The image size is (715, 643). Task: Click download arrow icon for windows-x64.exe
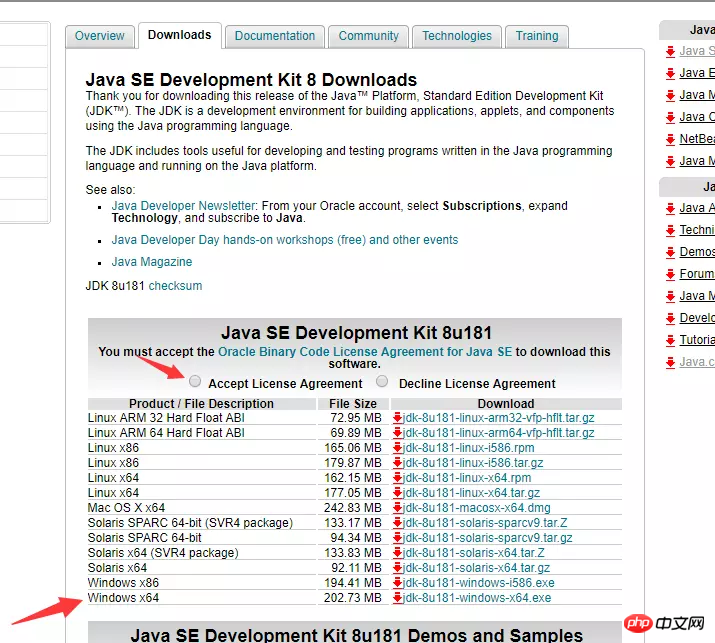tap(397, 598)
